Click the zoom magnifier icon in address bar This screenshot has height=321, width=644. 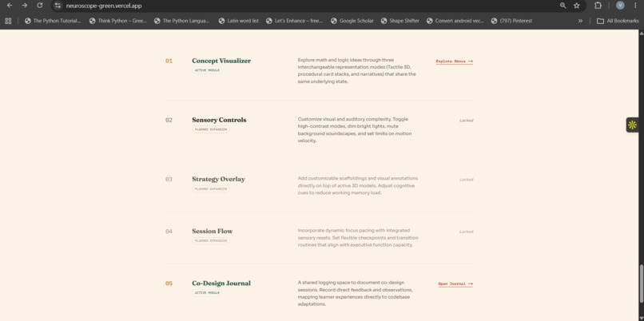click(x=563, y=6)
